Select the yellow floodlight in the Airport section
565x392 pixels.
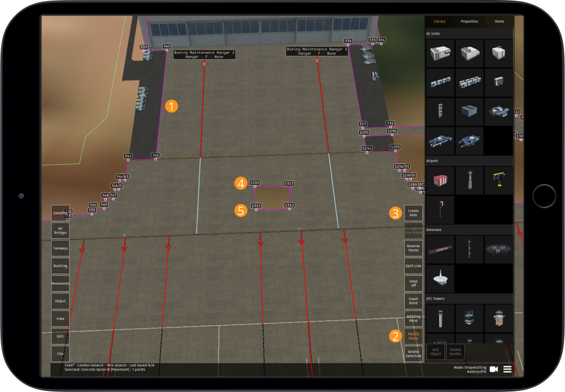[x=499, y=179]
